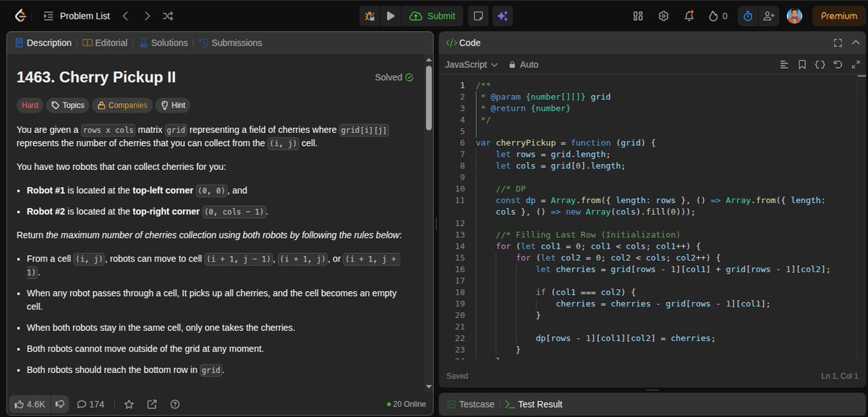Open the help question mark icon
868x417 pixels.
tap(174, 404)
